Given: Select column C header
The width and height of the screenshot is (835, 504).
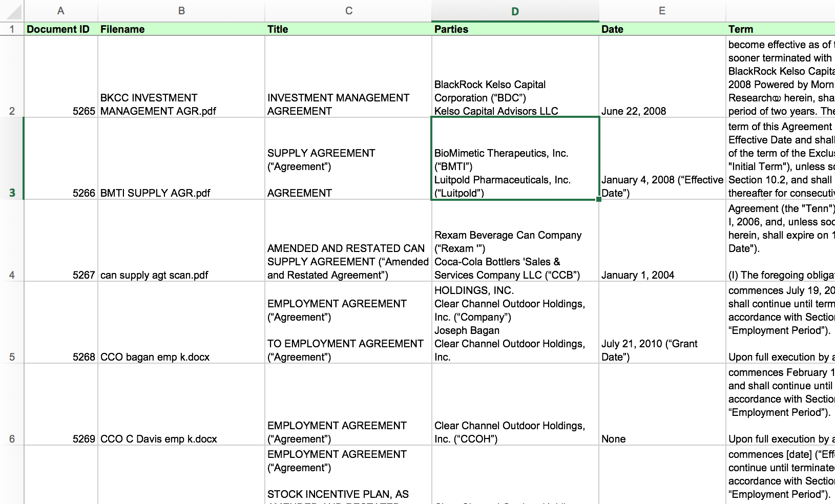Looking at the screenshot, I should 348,11.
